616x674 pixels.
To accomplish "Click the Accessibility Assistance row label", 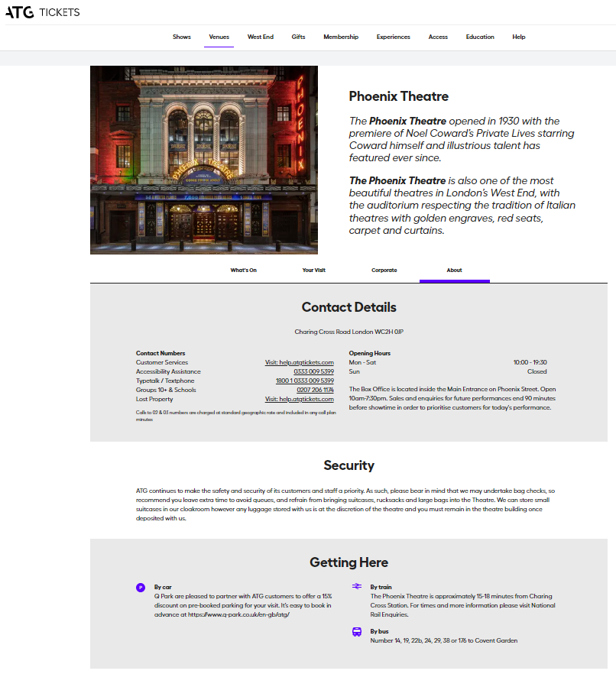I will pos(168,372).
